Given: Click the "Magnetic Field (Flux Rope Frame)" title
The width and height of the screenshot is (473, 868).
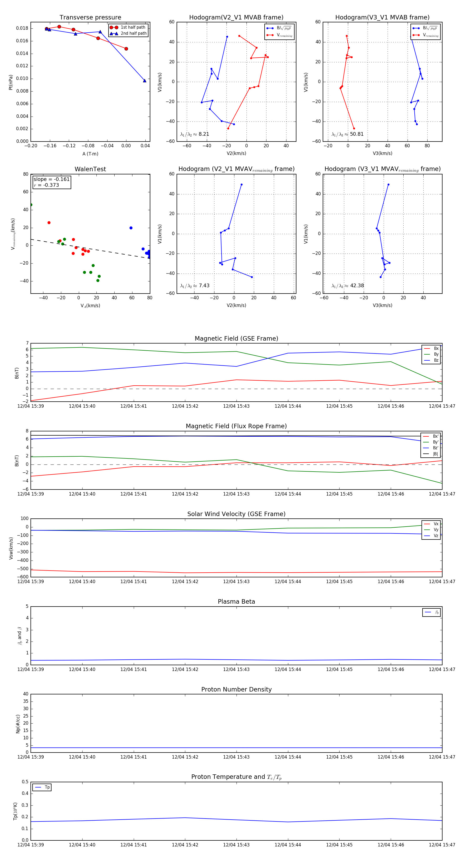Looking at the screenshot, I should 236,426.
